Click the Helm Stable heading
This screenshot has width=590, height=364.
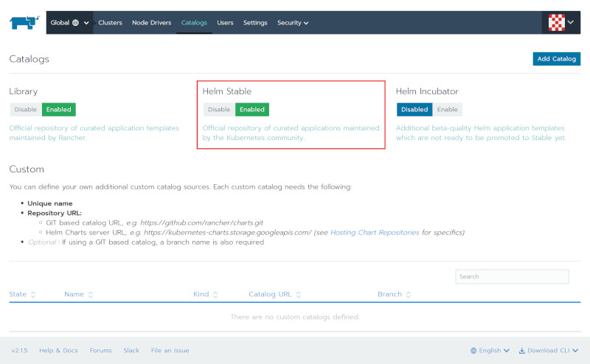[227, 91]
